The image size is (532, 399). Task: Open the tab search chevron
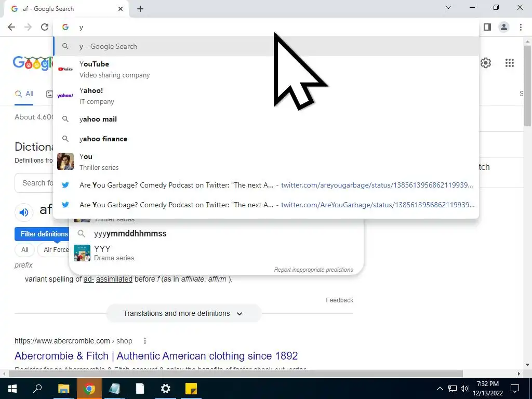[448, 7]
